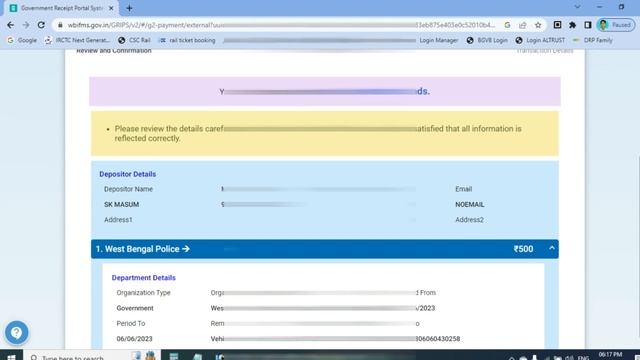Click the padlock site info icon
Viewport: 640px width, 360px height.
[60, 25]
